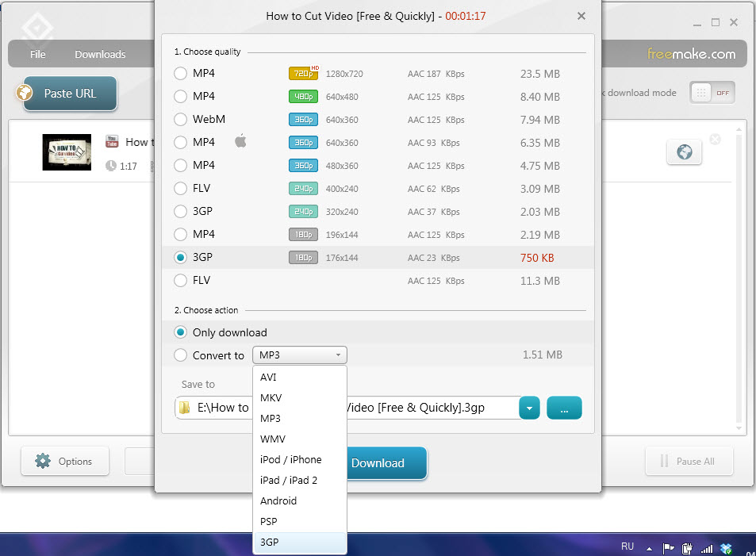Click the globe icon on Paste URL
Viewport: 756px width, 556px height.
(x=24, y=92)
